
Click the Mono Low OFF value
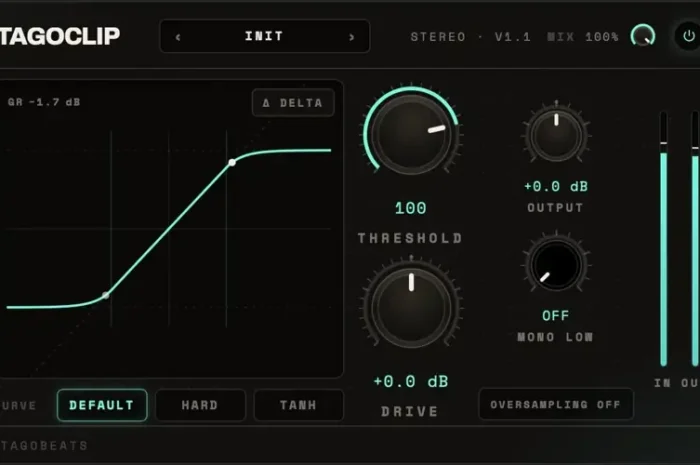pos(556,316)
